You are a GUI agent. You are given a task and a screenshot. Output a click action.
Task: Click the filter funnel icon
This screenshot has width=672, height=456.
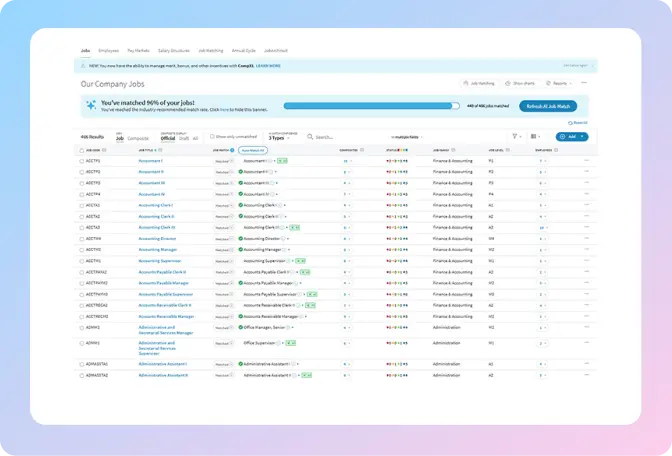tap(515, 136)
